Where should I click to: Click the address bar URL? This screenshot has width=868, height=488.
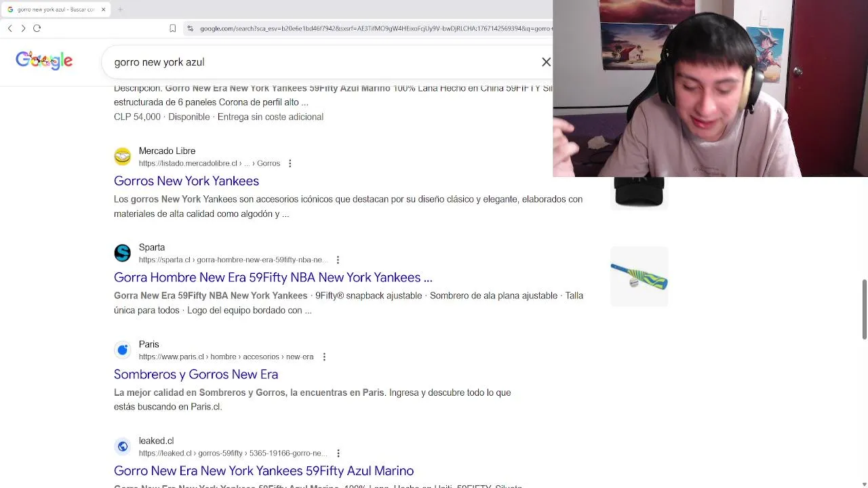(x=376, y=28)
